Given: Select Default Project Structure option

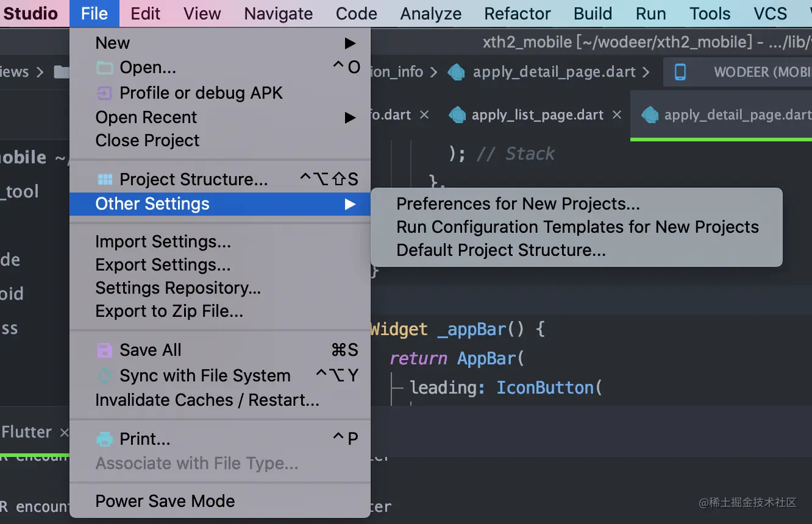Looking at the screenshot, I should click(501, 250).
